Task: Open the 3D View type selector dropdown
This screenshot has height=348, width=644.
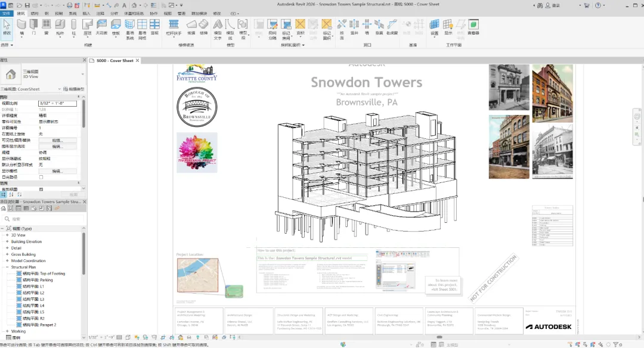Action: tap(82, 74)
